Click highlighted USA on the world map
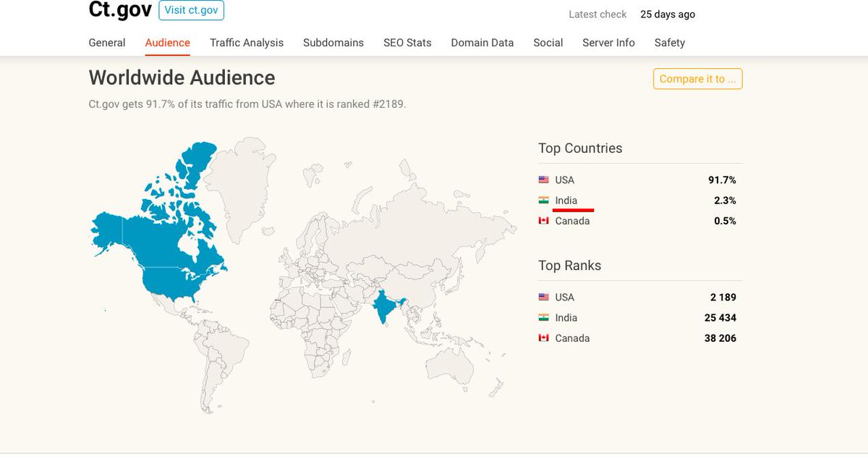This screenshot has height=459, width=868. (172, 282)
